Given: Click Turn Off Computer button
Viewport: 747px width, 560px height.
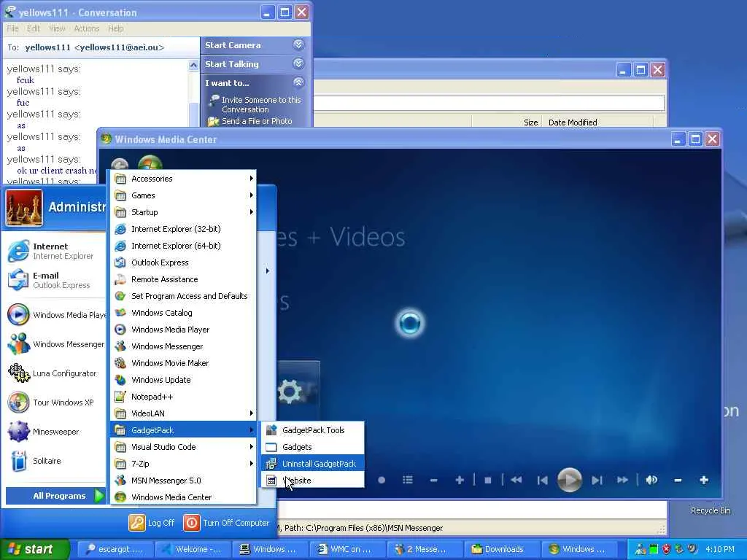Looking at the screenshot, I should 227,523.
